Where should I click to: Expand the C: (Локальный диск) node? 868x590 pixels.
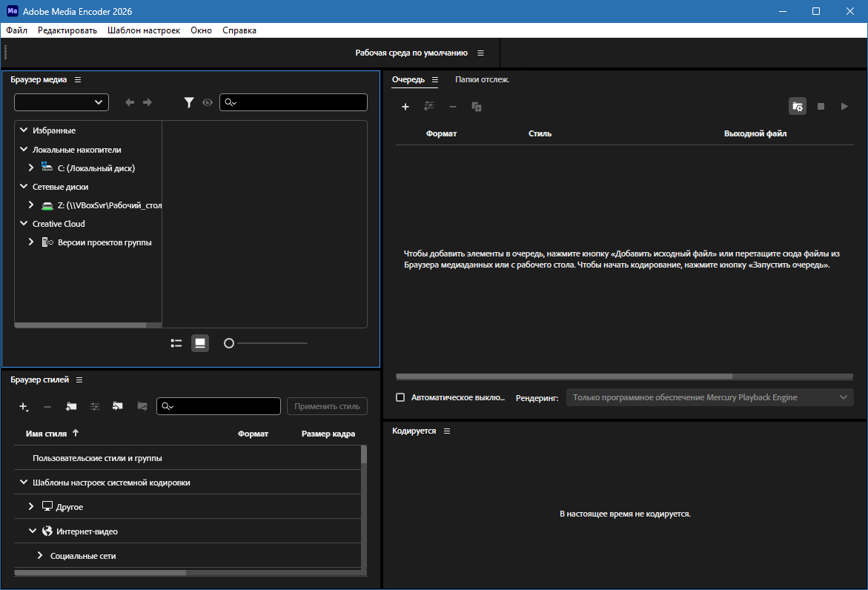coord(31,168)
